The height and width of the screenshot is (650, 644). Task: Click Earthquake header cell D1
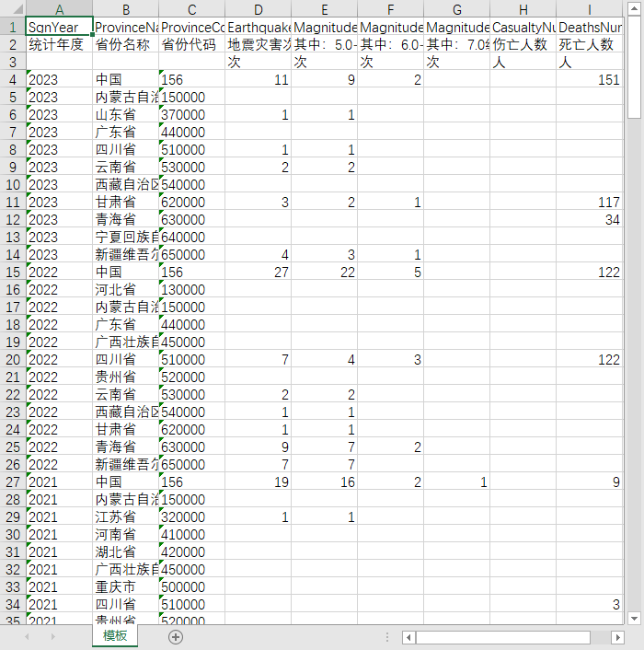tap(258, 27)
